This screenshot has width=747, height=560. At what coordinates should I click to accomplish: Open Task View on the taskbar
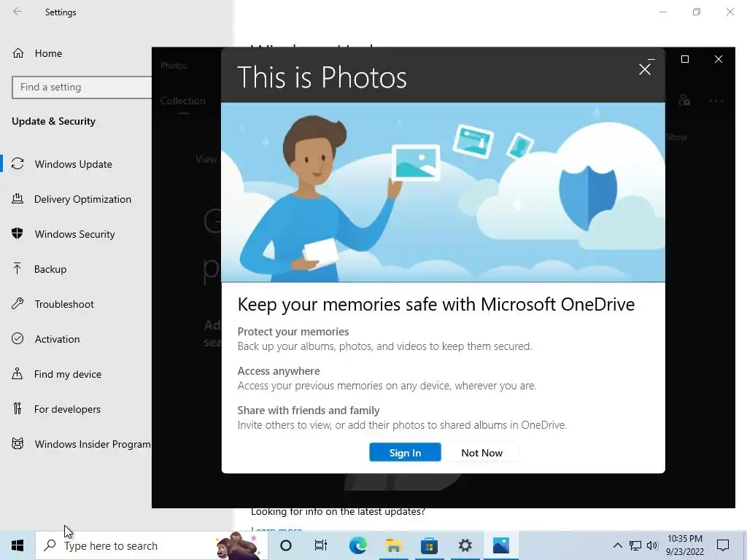321,545
